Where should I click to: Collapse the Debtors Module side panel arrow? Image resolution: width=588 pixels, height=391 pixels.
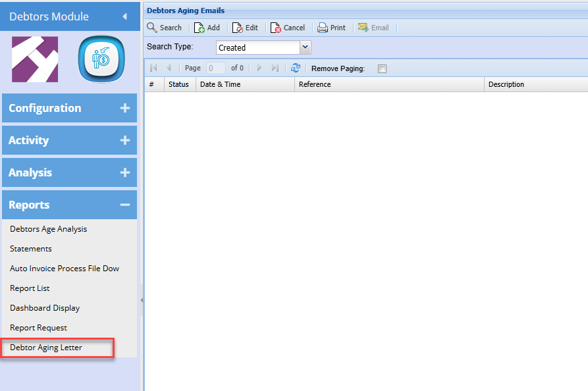tap(125, 16)
